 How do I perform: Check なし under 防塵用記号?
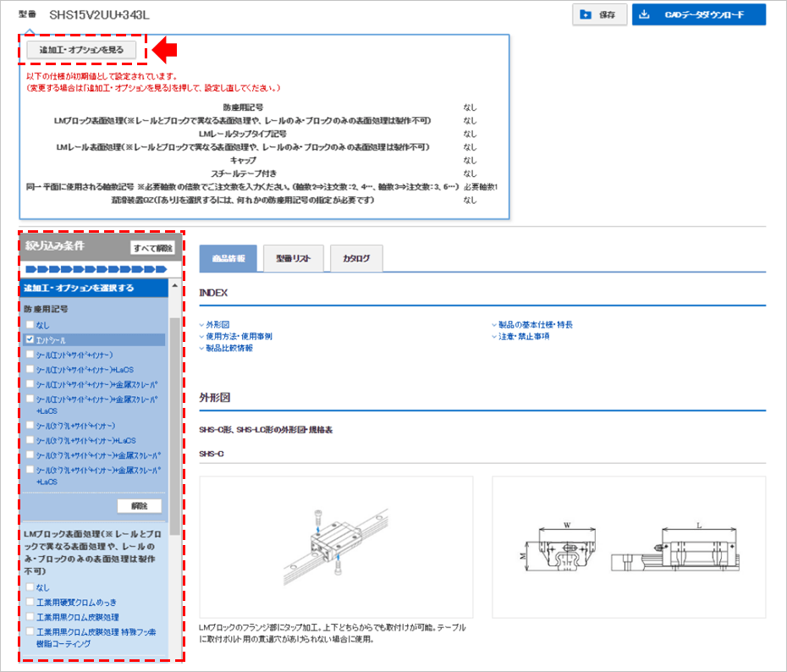point(30,322)
